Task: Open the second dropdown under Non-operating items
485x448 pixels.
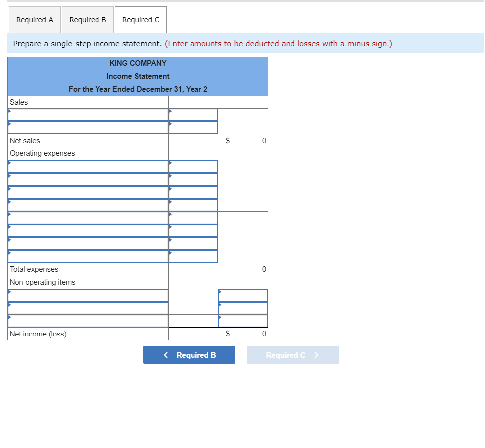Action: tap(88, 308)
